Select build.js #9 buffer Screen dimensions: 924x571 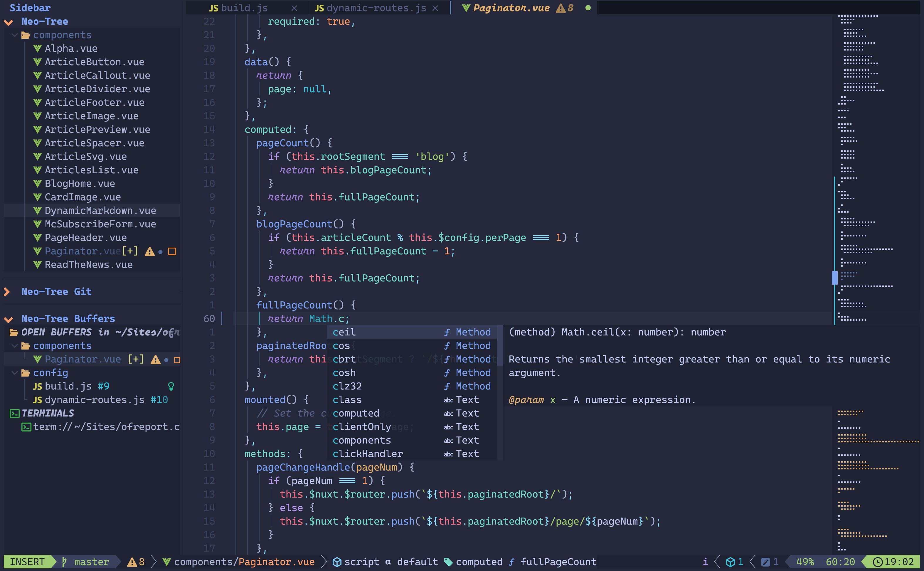click(x=77, y=387)
